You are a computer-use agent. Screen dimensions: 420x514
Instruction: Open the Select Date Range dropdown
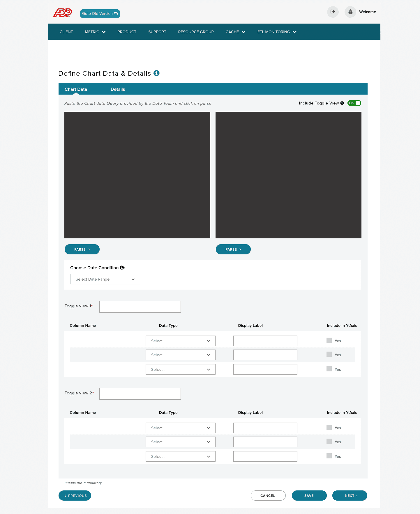[x=105, y=279]
